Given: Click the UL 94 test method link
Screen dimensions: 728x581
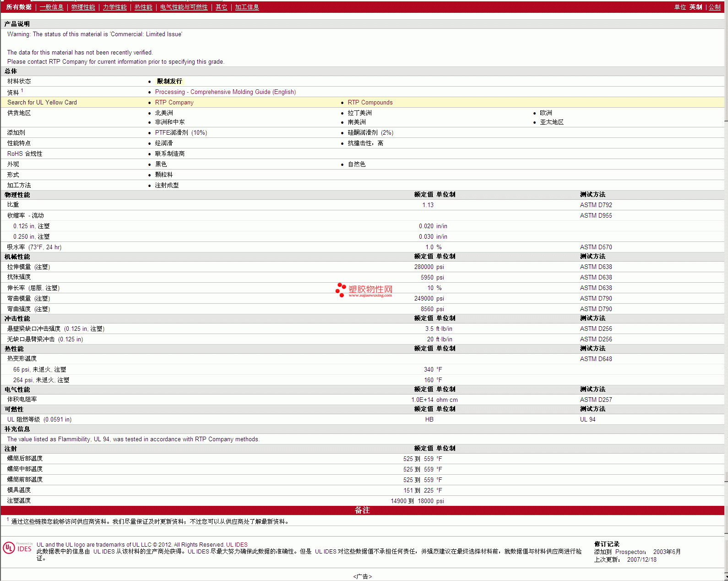Looking at the screenshot, I should 587,420.
